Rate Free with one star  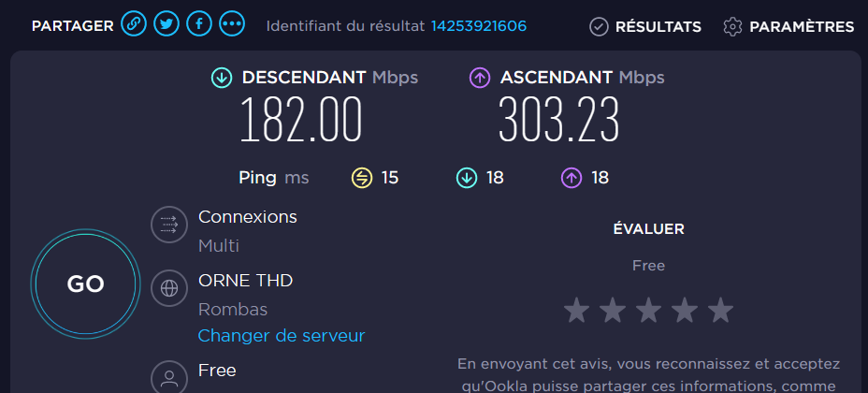coord(577,310)
